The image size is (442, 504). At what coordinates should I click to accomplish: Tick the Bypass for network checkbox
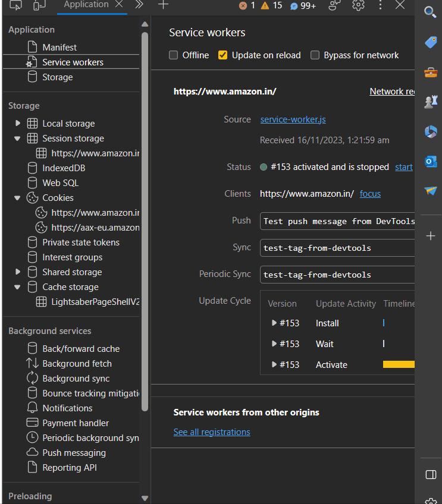click(315, 55)
